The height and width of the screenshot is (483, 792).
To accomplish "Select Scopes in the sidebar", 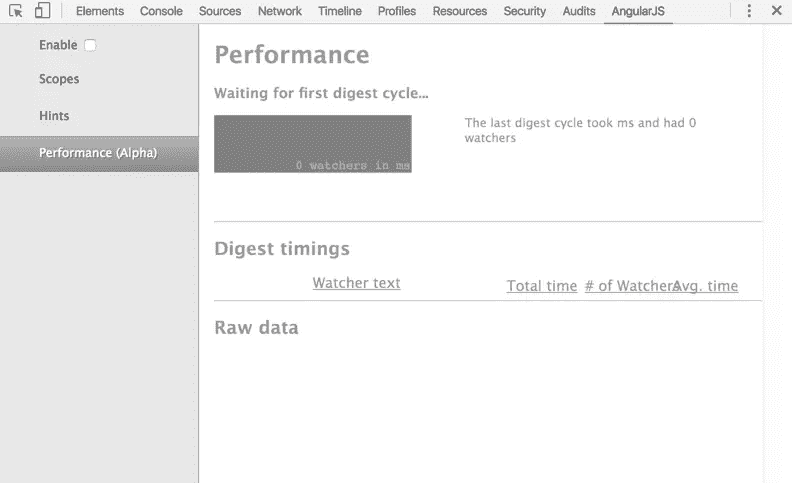I will [59, 79].
